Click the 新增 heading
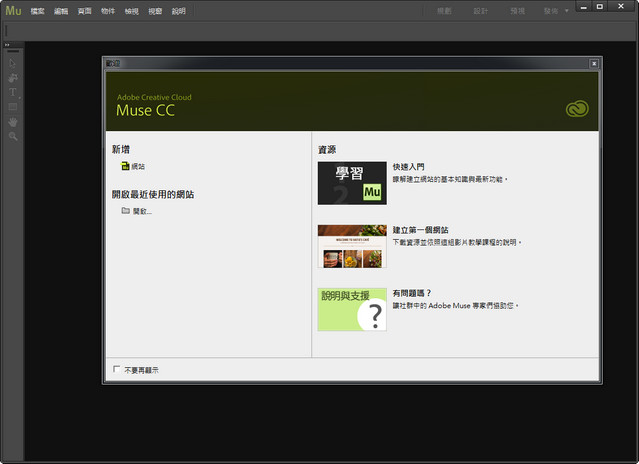The width and height of the screenshot is (639, 464). 121,149
